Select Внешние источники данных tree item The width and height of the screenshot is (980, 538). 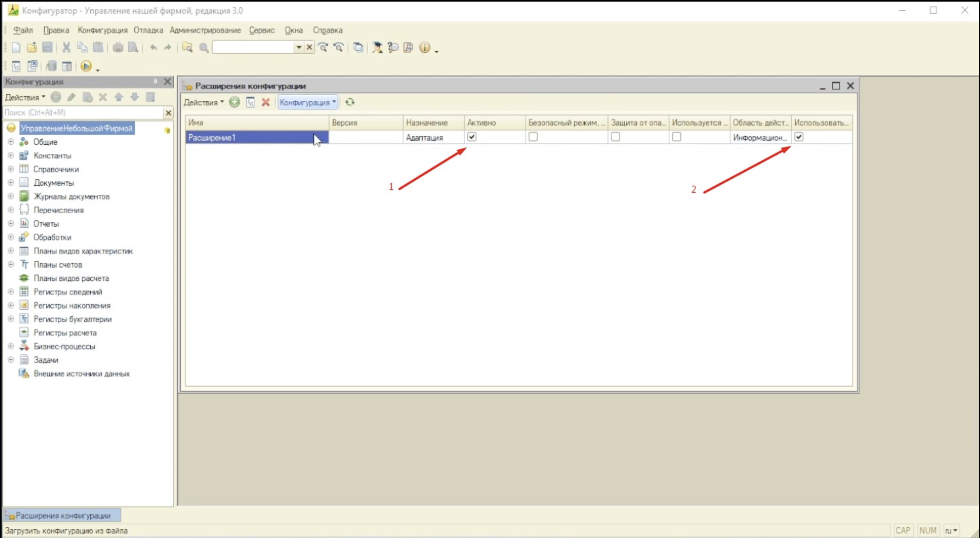click(x=82, y=373)
